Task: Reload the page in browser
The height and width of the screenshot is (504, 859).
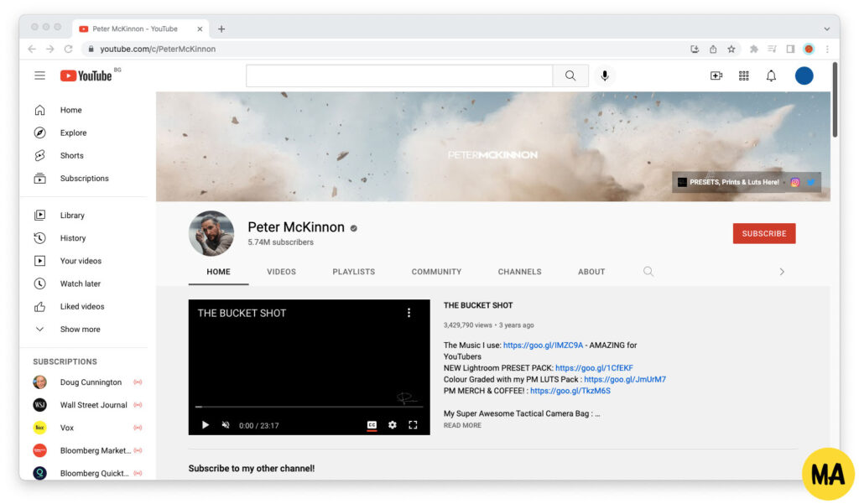Action: click(68, 49)
